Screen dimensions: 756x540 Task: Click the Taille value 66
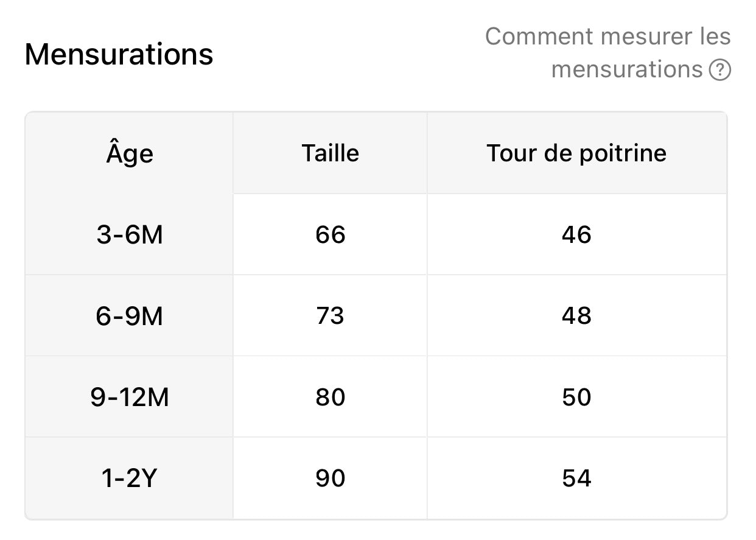click(x=331, y=234)
